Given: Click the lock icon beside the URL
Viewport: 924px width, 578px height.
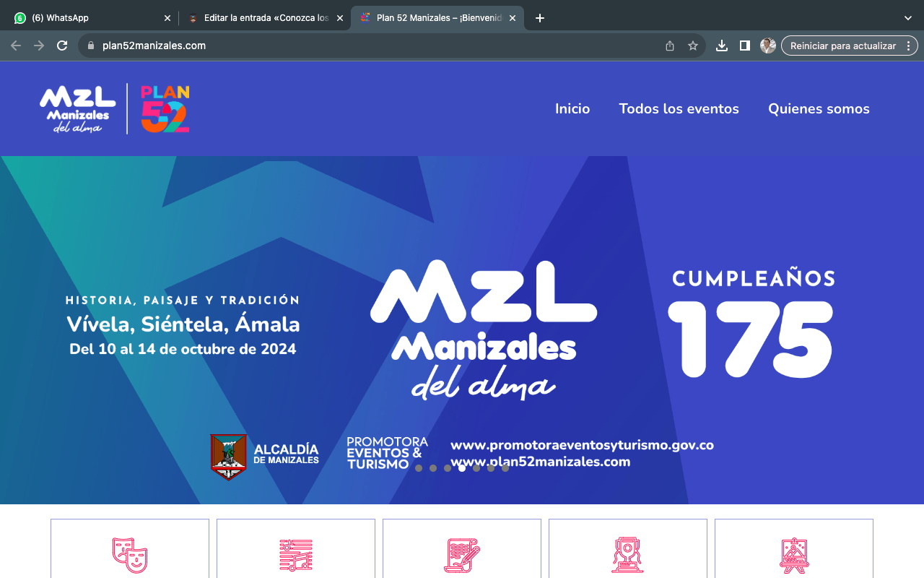Looking at the screenshot, I should [x=91, y=46].
